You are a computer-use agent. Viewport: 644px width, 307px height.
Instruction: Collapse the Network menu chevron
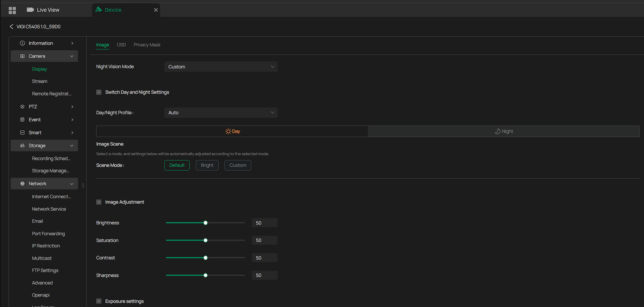(x=72, y=183)
